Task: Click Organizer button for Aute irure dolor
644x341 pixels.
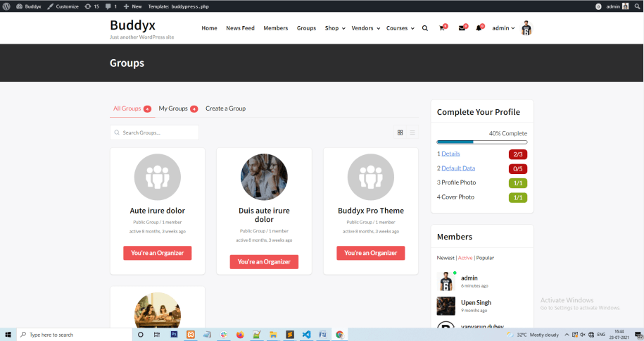Action: click(x=157, y=253)
